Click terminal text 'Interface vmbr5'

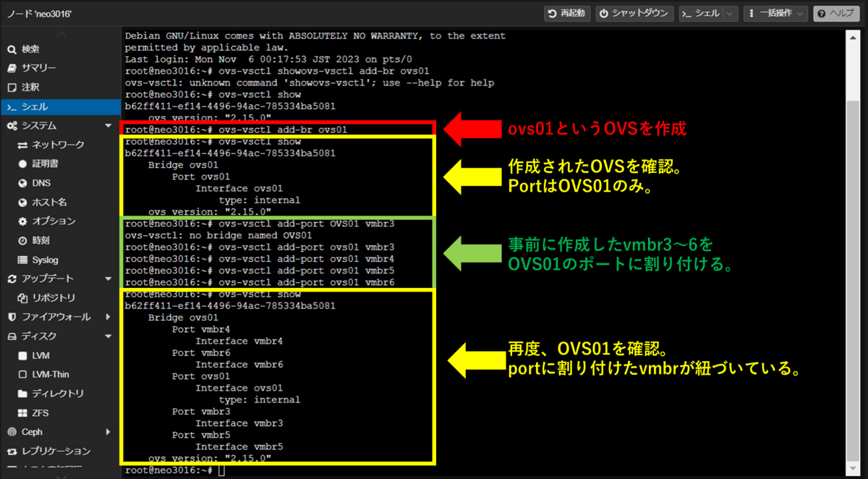[239, 446]
